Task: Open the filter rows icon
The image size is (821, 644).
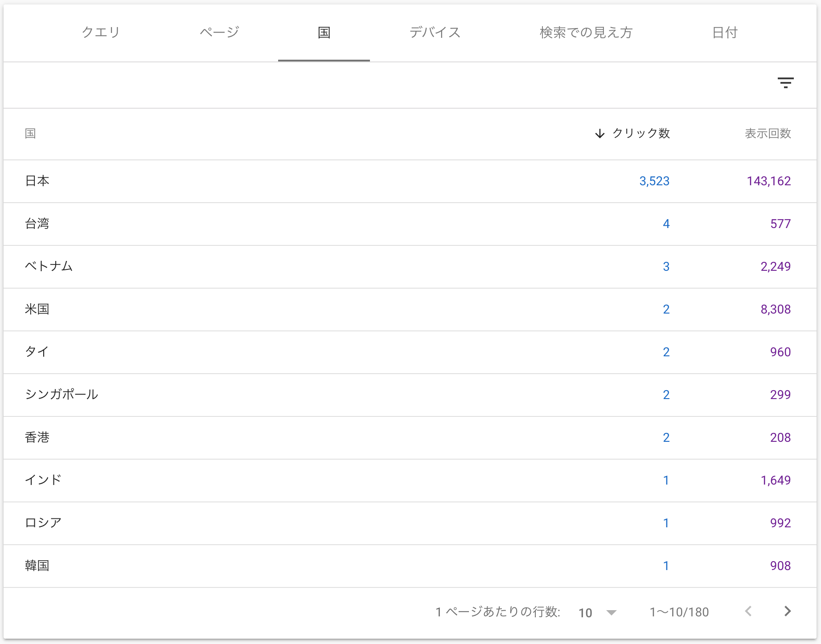Action: tap(785, 83)
